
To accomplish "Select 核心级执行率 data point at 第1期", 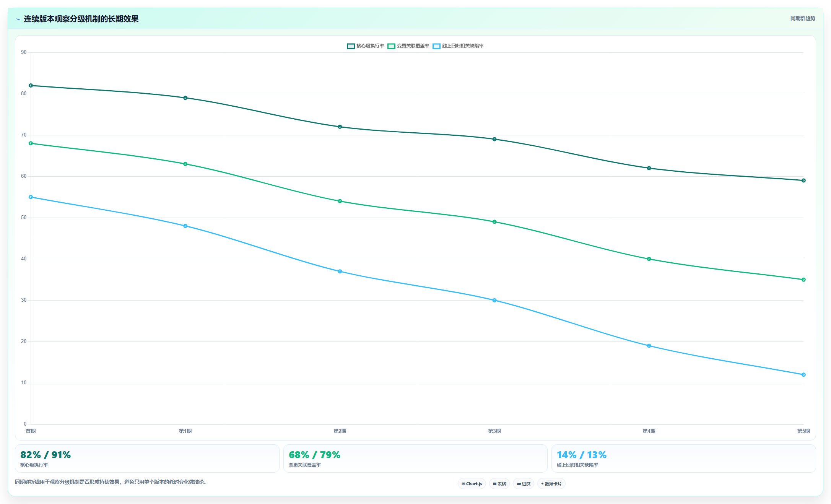I will [x=185, y=98].
